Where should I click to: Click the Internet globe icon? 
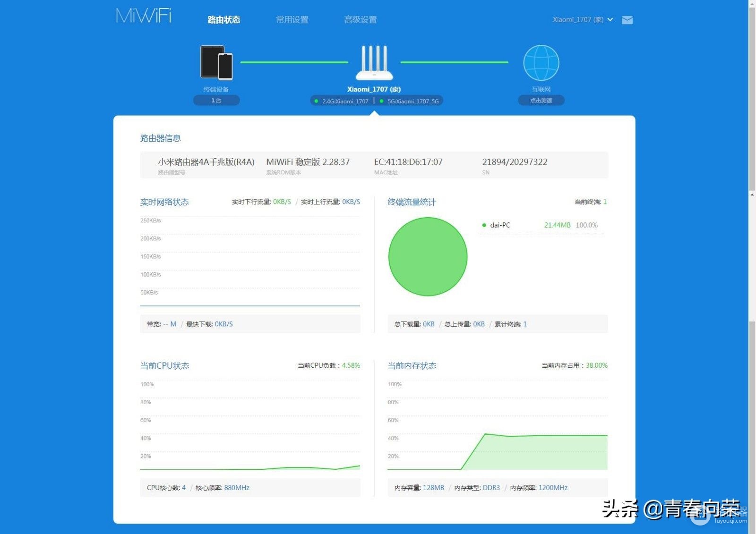[x=541, y=63]
